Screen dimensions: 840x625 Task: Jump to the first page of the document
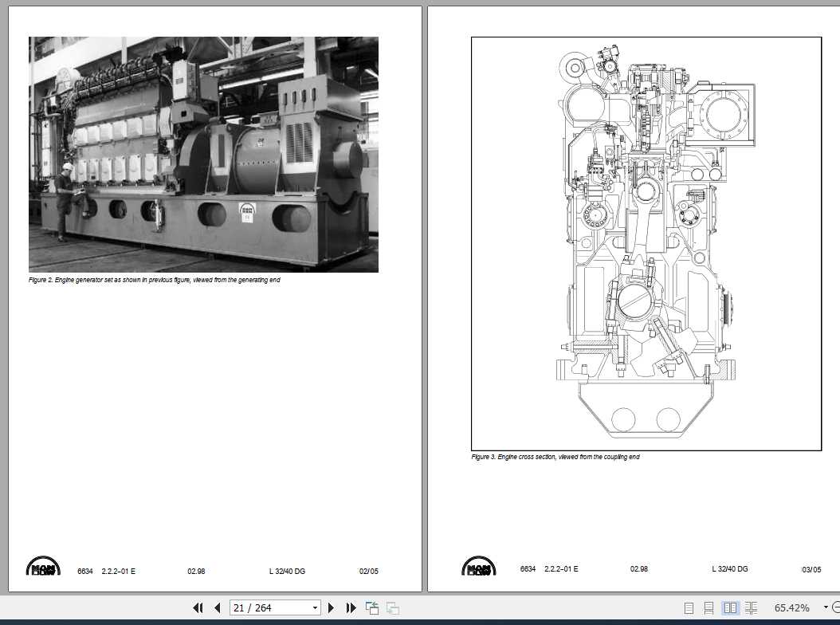198,607
